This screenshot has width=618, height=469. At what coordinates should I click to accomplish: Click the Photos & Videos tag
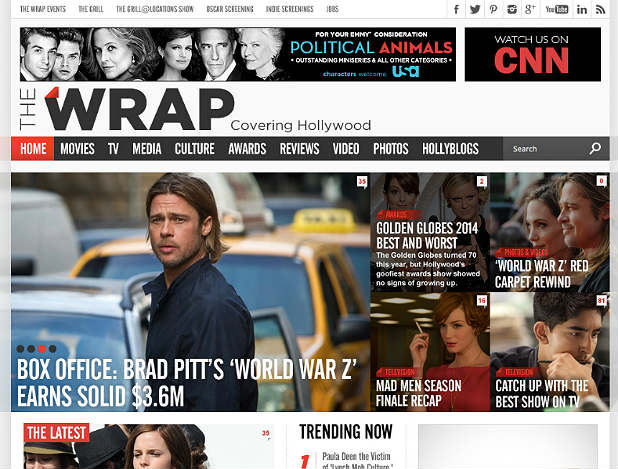(521, 252)
